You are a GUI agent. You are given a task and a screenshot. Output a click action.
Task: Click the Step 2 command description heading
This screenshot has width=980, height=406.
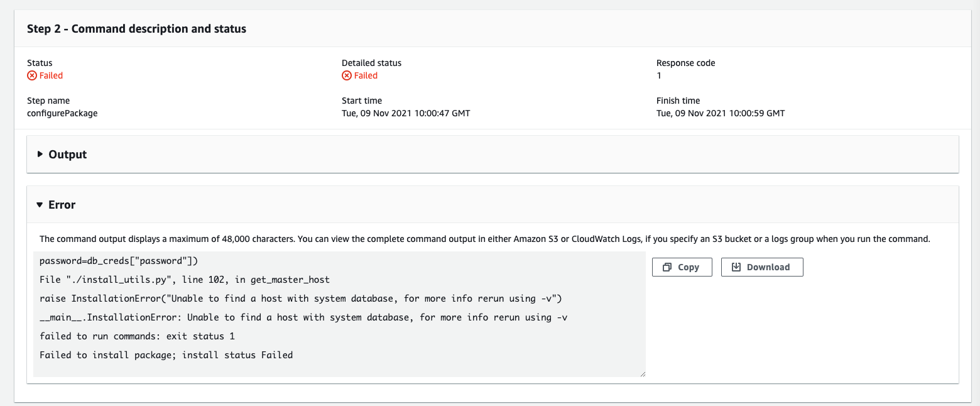(136, 29)
